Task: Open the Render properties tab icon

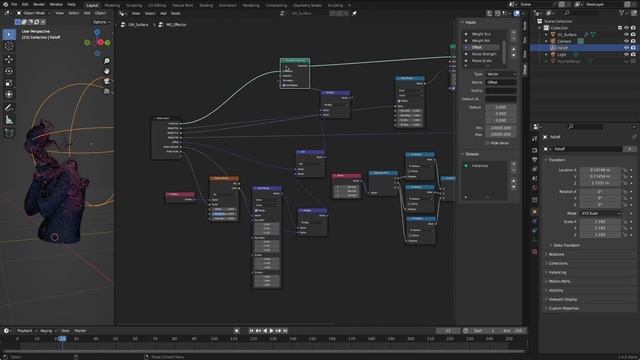Action: [535, 150]
